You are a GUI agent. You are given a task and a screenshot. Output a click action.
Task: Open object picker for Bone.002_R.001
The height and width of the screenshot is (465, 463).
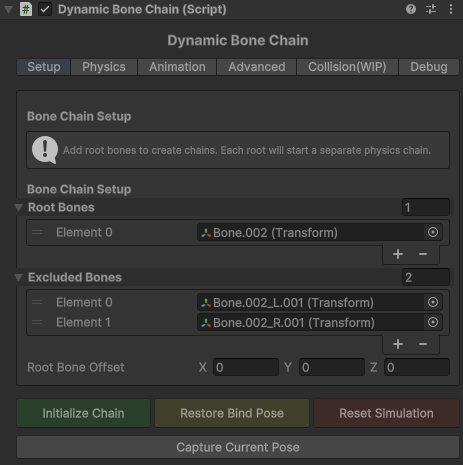point(433,322)
